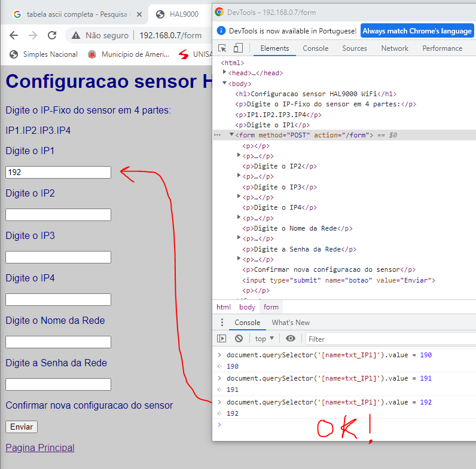Select the p Digite o Nome da Rede line

tap(297, 228)
